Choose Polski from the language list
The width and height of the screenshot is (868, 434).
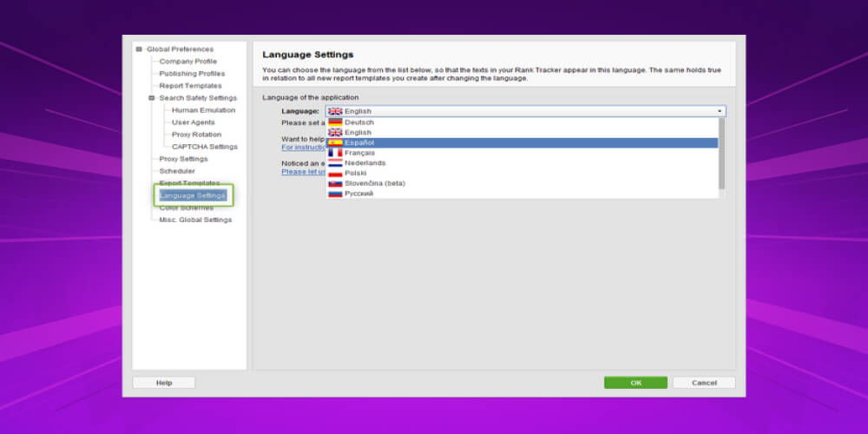click(522, 174)
